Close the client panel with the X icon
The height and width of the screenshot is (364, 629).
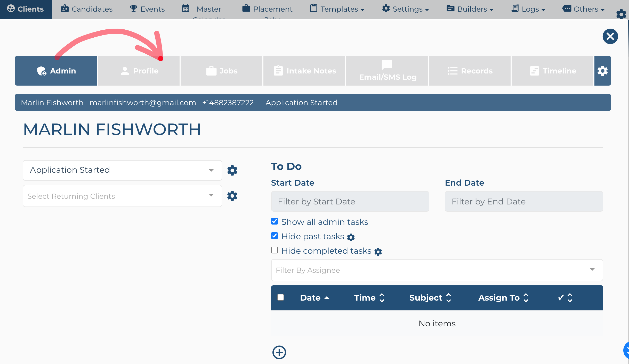610,36
